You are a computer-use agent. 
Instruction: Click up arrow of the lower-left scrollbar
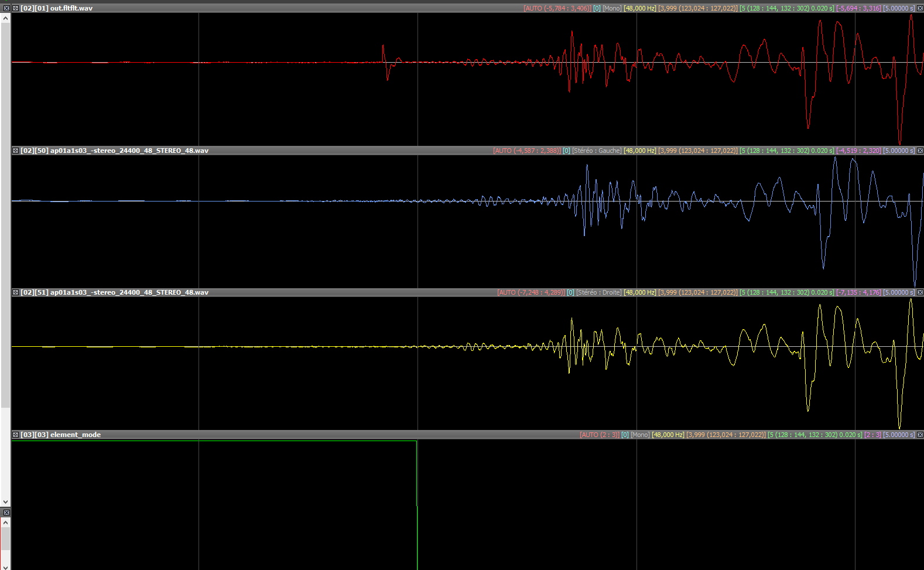pos(6,522)
